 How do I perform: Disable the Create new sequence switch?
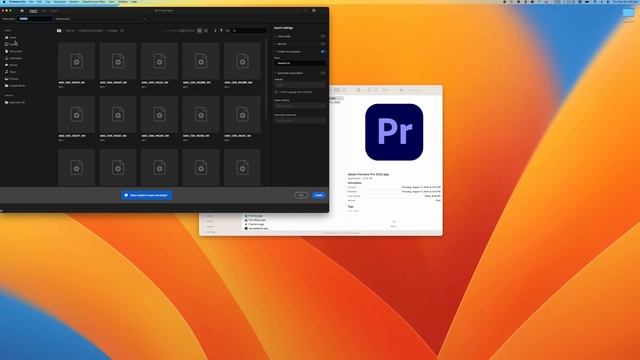pos(323,52)
